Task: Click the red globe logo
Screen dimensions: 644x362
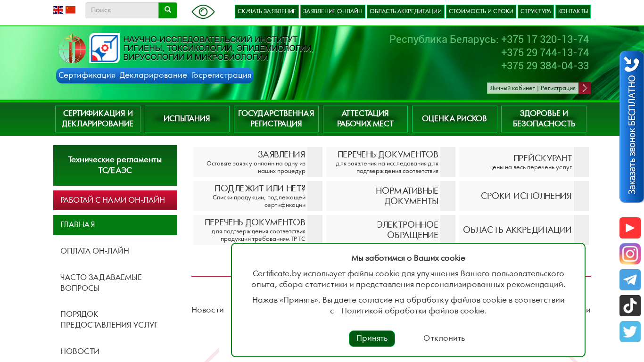Action: (72, 49)
